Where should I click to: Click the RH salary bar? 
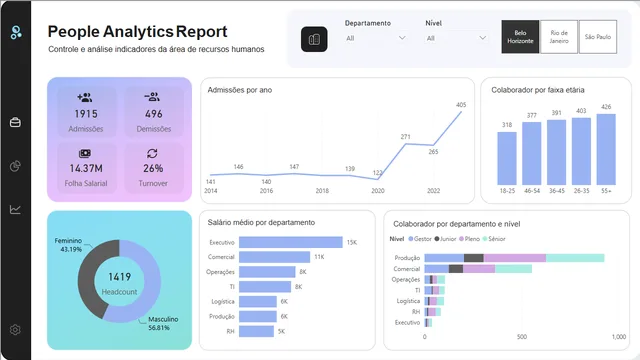pos(256,331)
